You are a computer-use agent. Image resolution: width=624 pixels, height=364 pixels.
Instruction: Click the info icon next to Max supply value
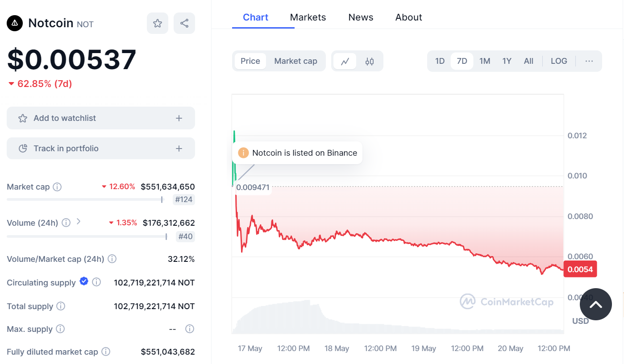(190, 329)
